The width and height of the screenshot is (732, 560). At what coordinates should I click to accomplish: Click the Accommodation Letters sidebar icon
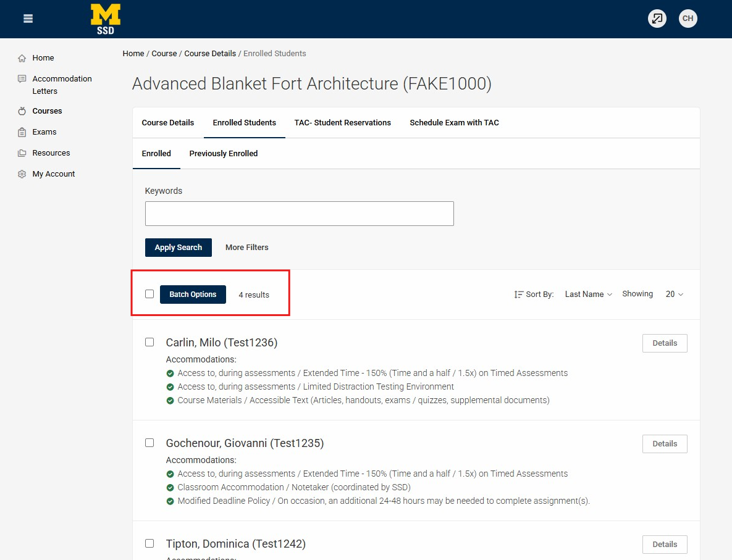[22, 79]
